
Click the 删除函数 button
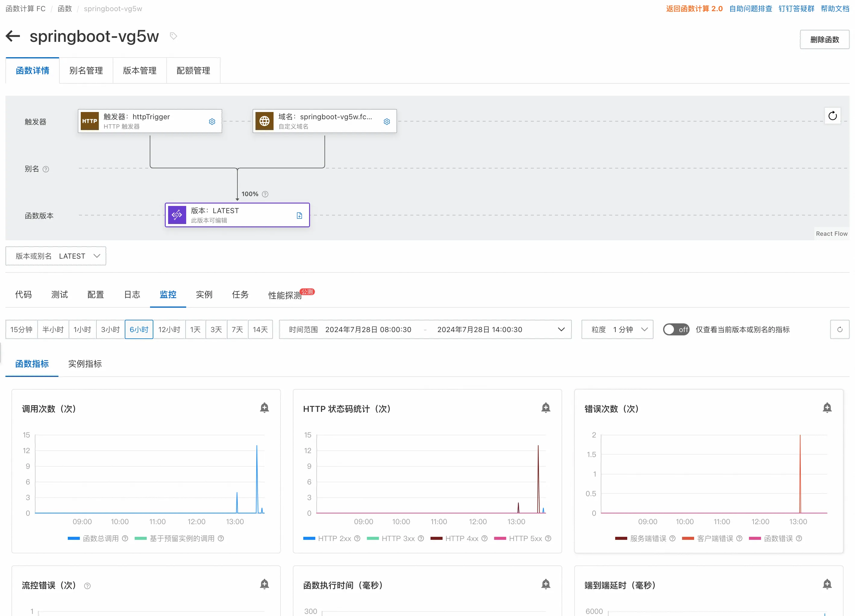pos(825,39)
